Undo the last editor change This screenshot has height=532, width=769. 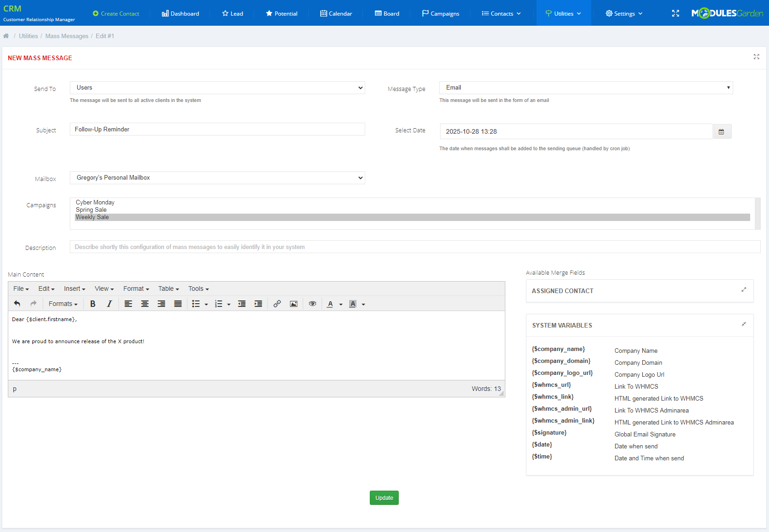coord(17,304)
